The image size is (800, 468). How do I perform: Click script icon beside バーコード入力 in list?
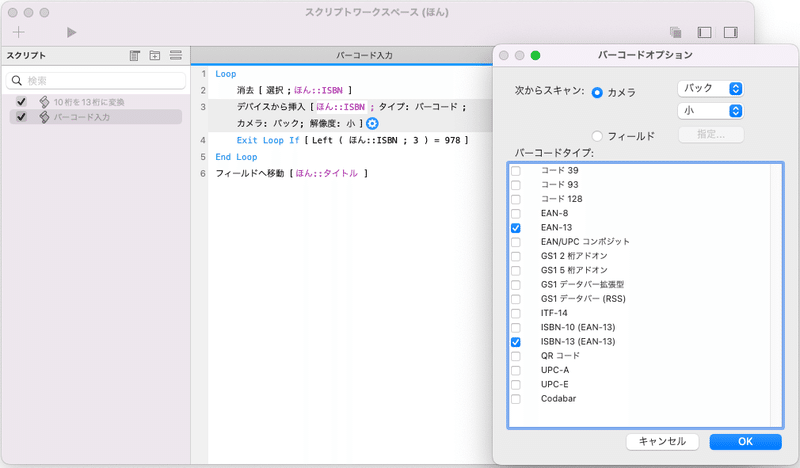(44, 117)
